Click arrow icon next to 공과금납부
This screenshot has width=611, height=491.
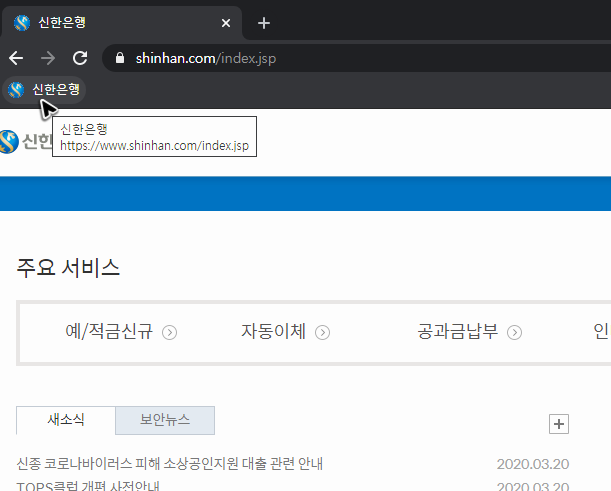514,333
